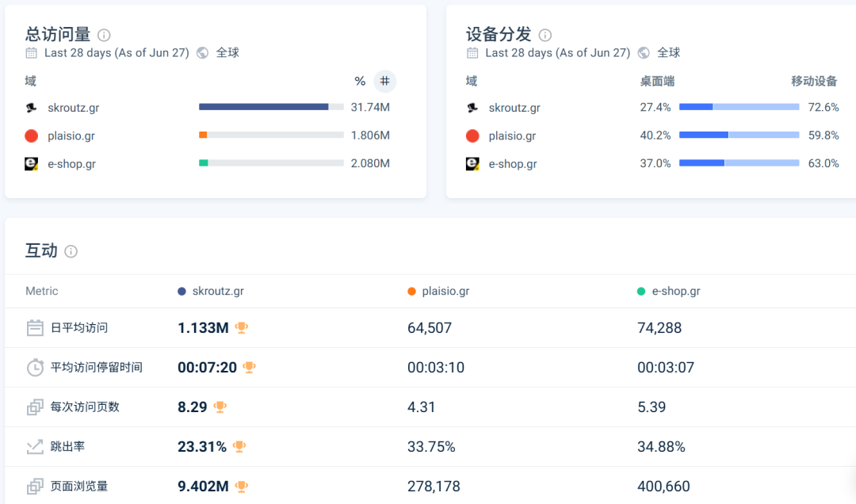Select plaisio.gr bounce rate 33.75%
This screenshot has width=856, height=504.
tap(431, 447)
